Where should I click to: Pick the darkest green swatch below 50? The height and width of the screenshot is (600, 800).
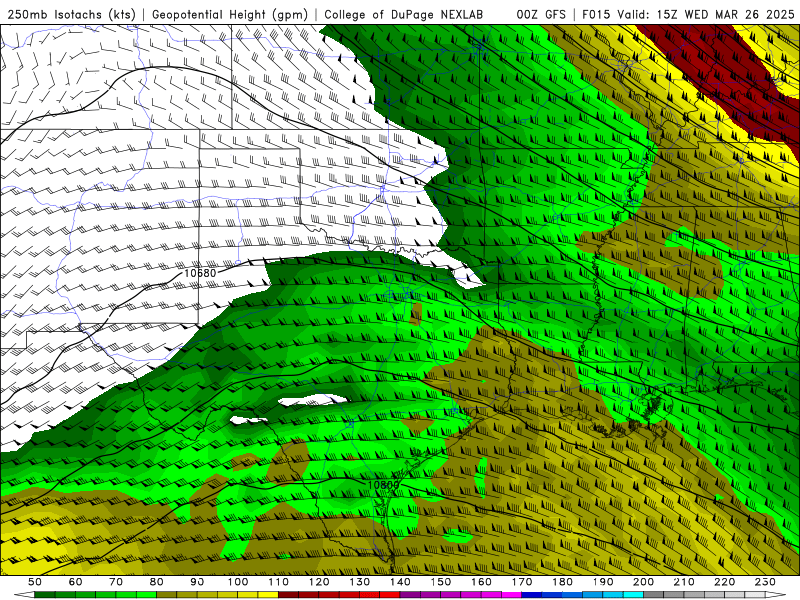pyautogui.click(x=45, y=595)
